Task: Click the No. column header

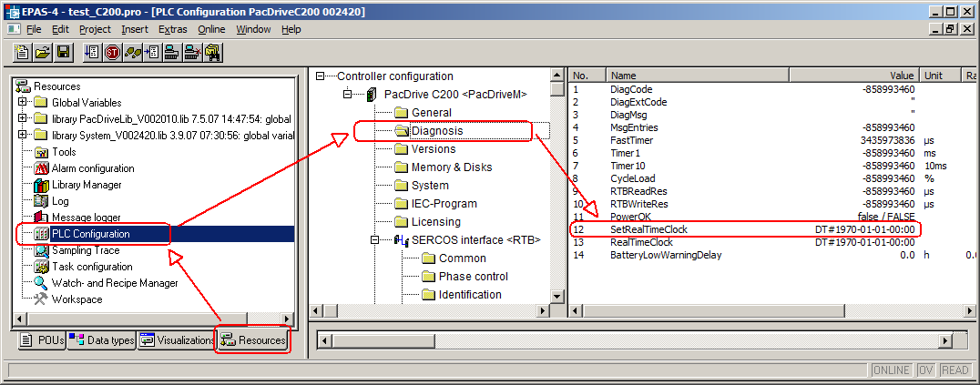Action: click(588, 76)
